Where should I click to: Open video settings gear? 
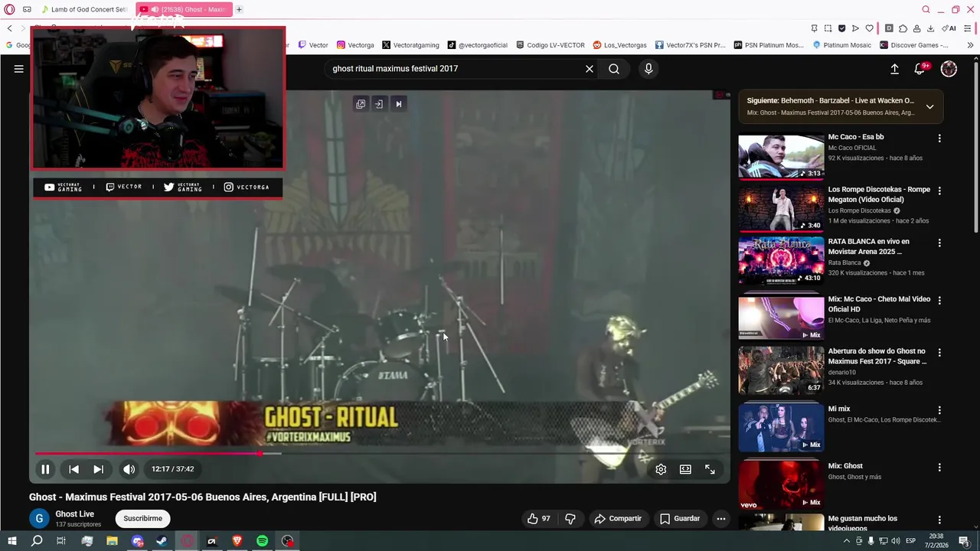[661, 469]
